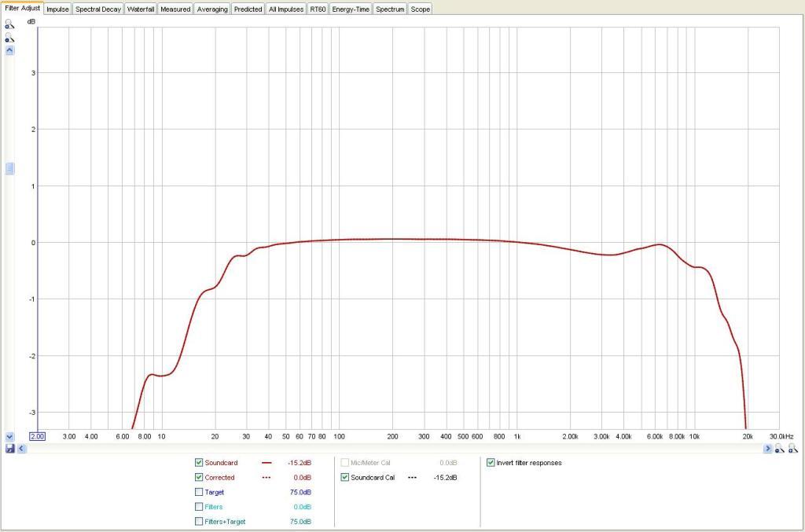This screenshot has height=532, width=805.
Task: Uncheck the Soundcard Cal checkbox
Action: [x=344, y=478]
